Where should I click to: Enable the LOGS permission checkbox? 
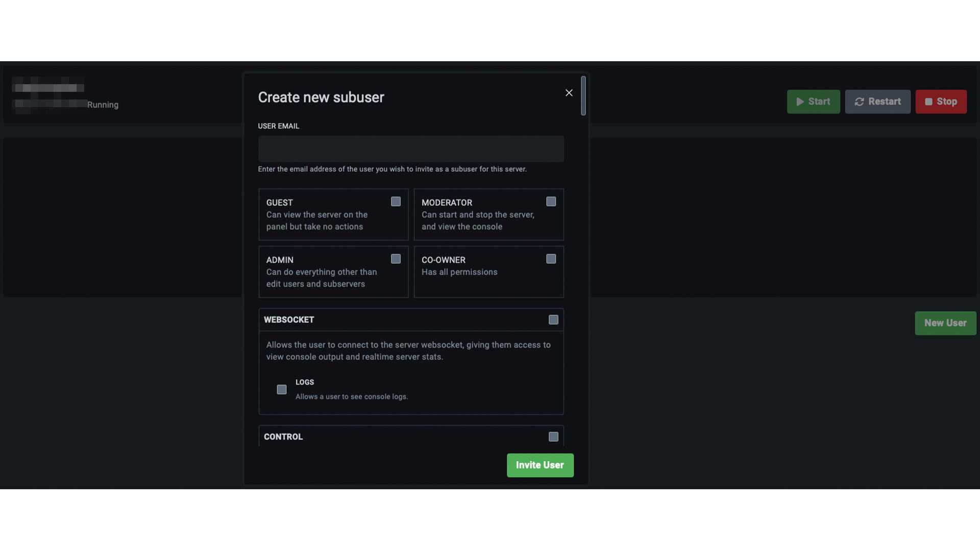coord(281,389)
